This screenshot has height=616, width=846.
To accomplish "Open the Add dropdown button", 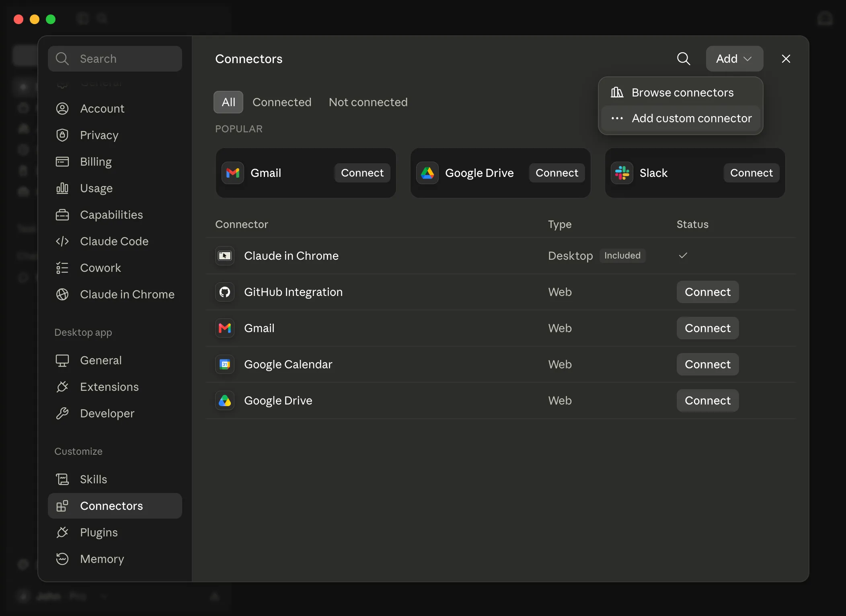I will (734, 59).
